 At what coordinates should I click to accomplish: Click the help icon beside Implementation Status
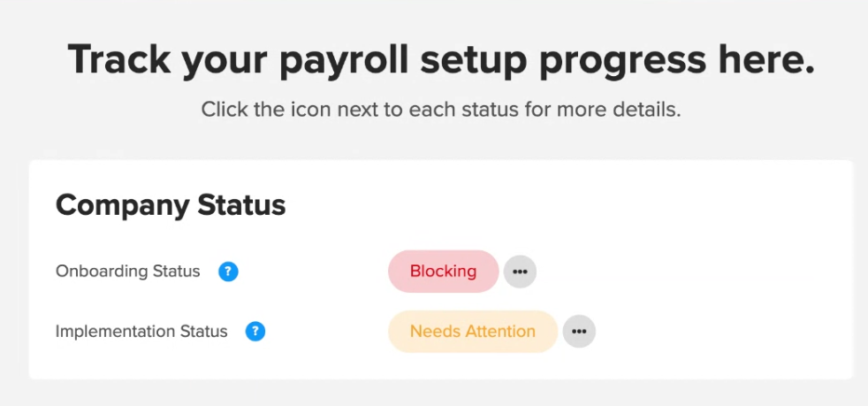tap(255, 331)
